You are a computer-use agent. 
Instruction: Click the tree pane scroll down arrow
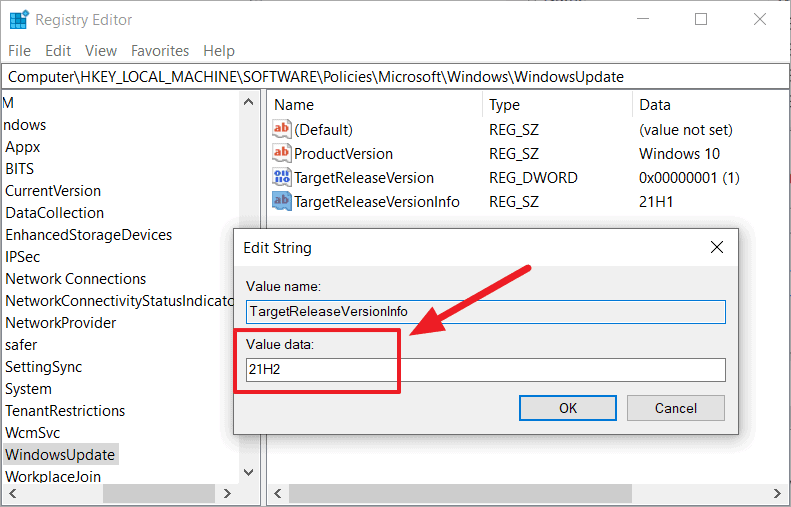(248, 473)
